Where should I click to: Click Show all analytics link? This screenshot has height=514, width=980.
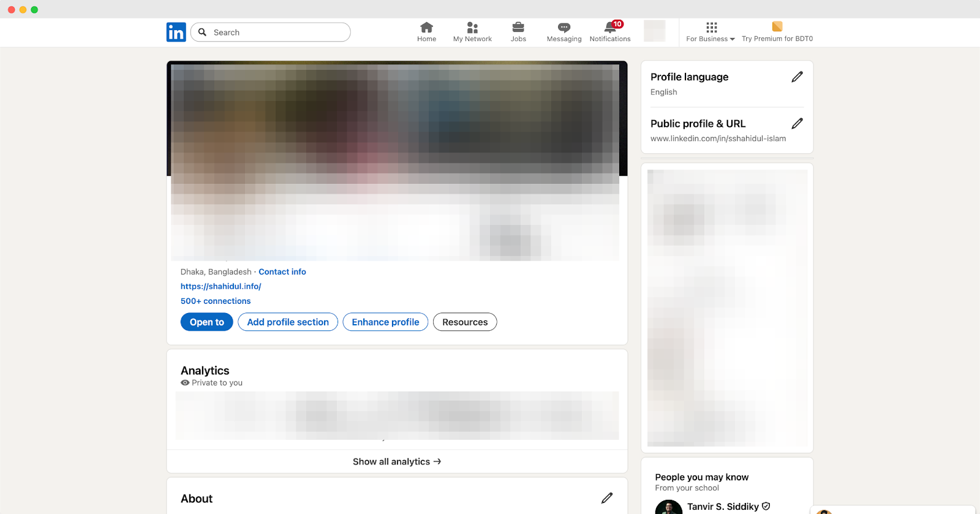[x=397, y=461]
